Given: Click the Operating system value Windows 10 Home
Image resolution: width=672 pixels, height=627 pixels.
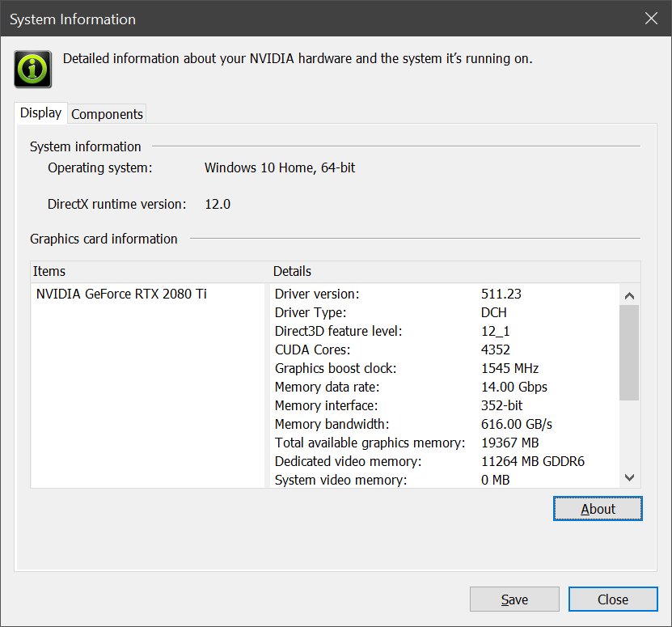Looking at the screenshot, I should pyautogui.click(x=279, y=167).
